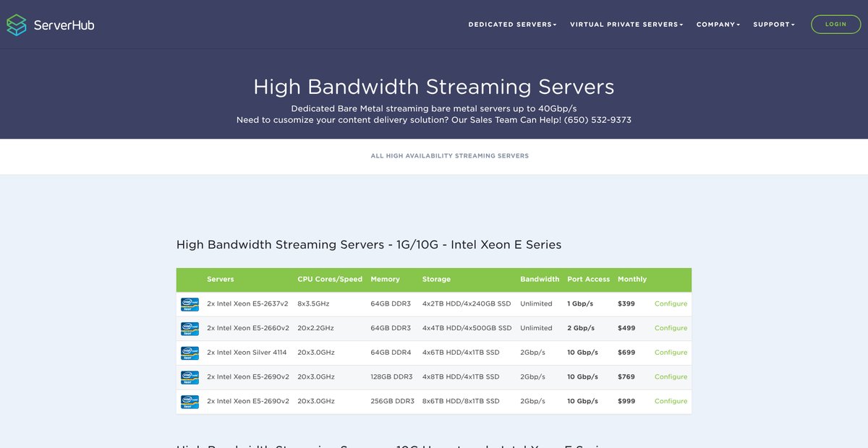Click the 1G/10G Intel Xeon E Series heading
This screenshot has height=448, width=868.
[369, 245]
